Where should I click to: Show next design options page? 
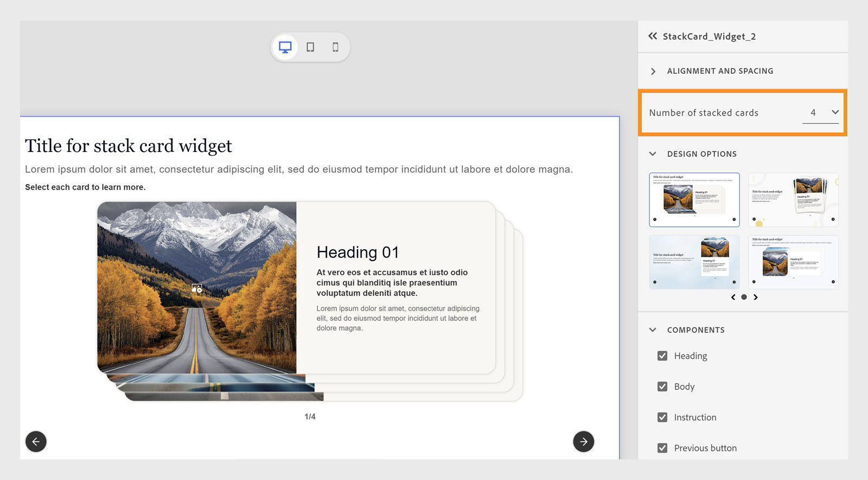[755, 297]
